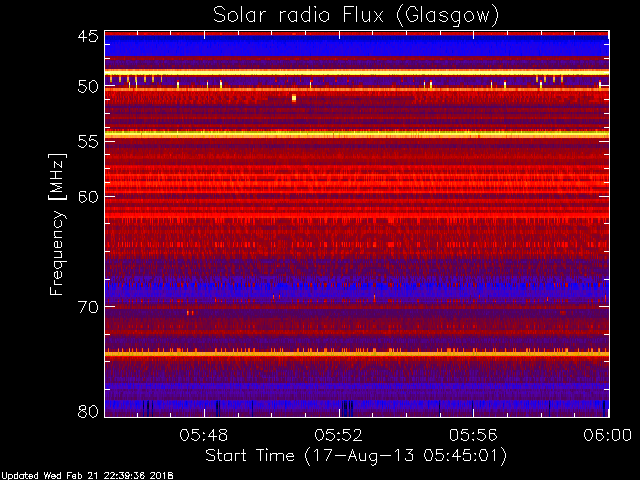
Task: Click the 'Updated Wed Feb 21 22:39:36 2018' footer text
Action: point(87,476)
